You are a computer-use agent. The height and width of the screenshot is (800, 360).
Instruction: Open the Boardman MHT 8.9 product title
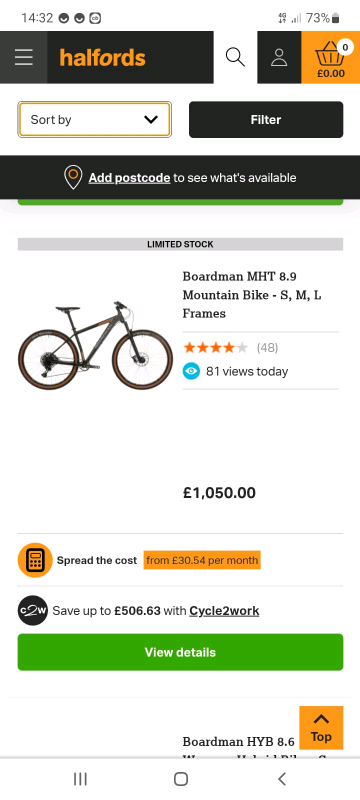[x=252, y=295]
